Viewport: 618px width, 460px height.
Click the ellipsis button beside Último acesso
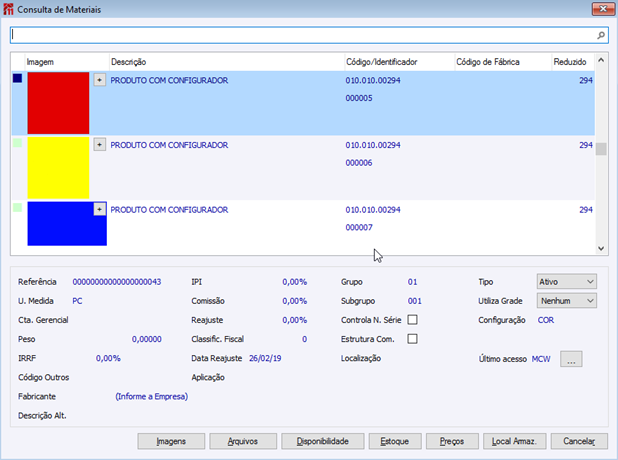(571, 359)
